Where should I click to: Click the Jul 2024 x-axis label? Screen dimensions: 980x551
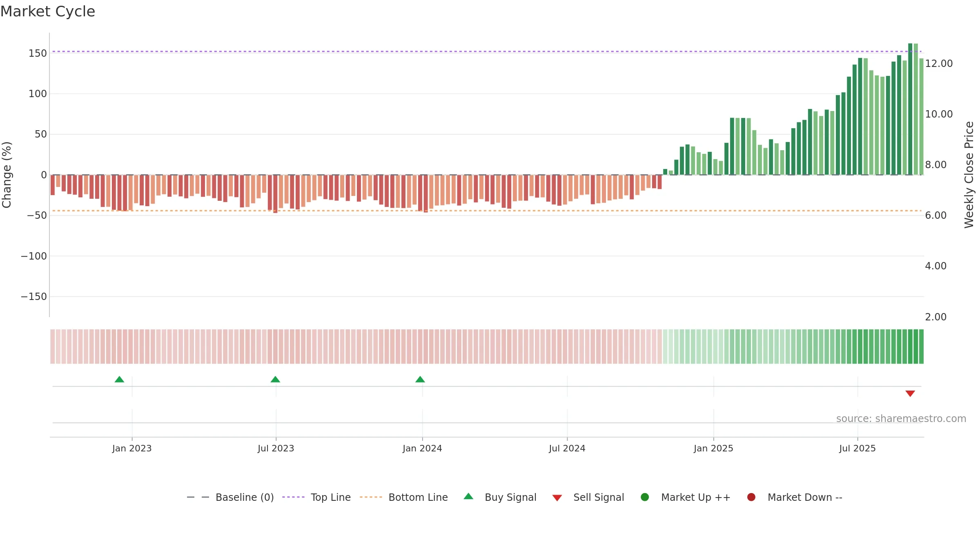coord(567,449)
